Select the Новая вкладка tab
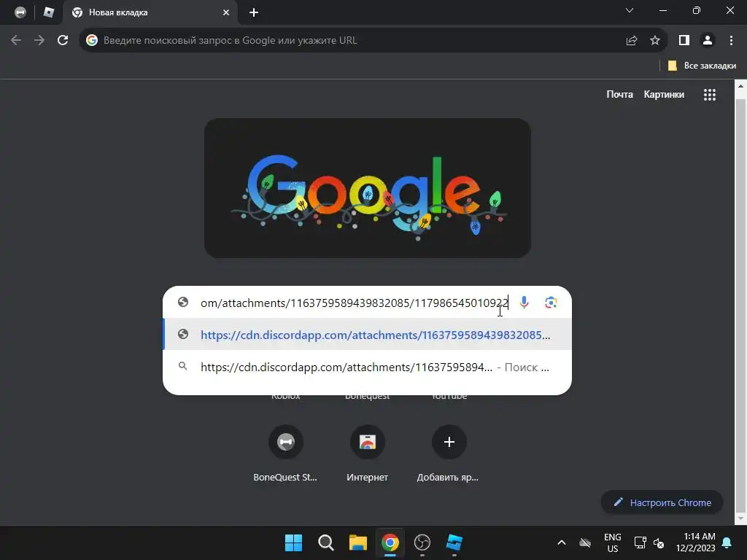The image size is (747, 560). pos(150,12)
